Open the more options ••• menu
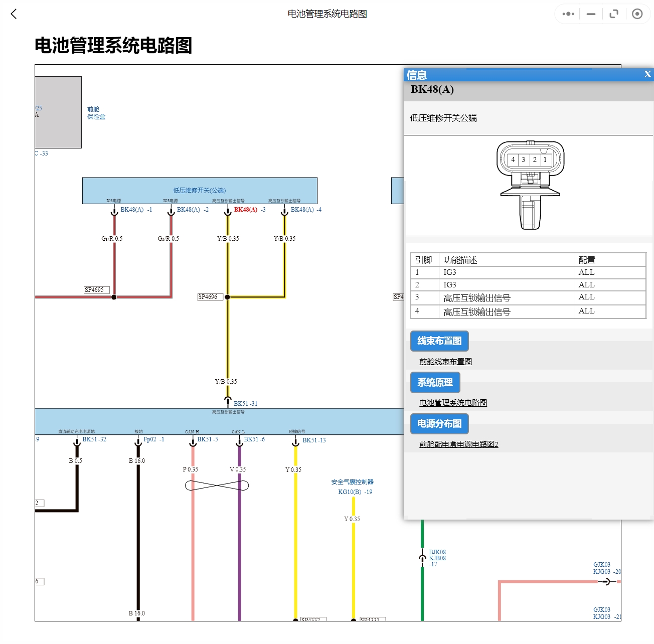The image size is (654, 644). [567, 14]
